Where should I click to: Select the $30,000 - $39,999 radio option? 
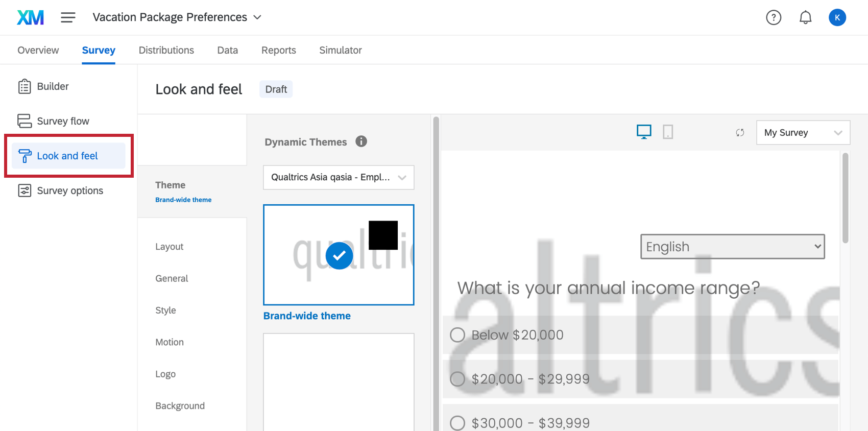tap(457, 423)
